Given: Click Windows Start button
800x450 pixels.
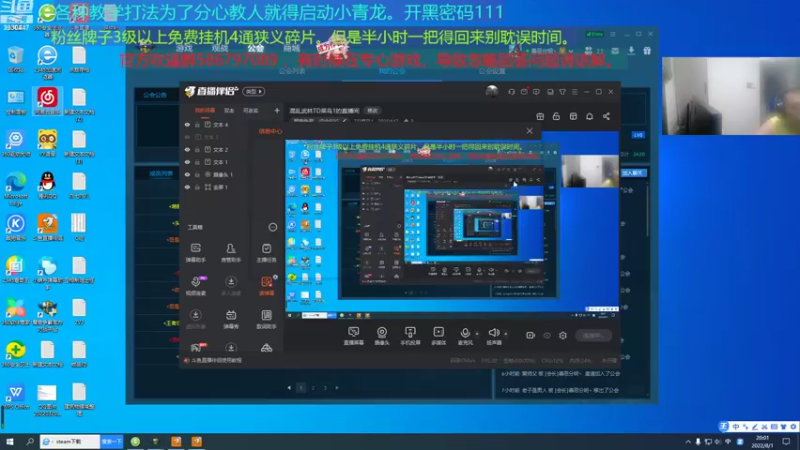Looking at the screenshot, I should (10, 441).
